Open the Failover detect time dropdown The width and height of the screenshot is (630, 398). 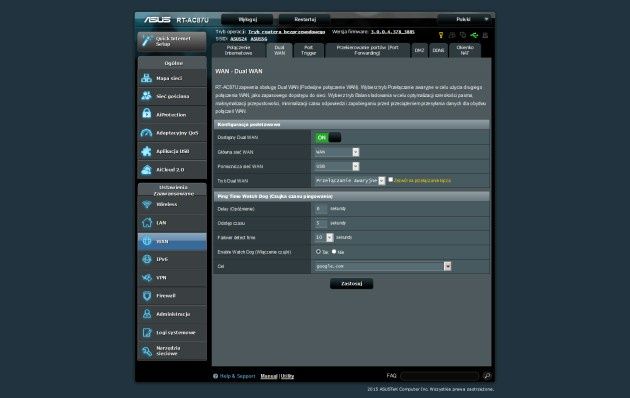click(324, 237)
